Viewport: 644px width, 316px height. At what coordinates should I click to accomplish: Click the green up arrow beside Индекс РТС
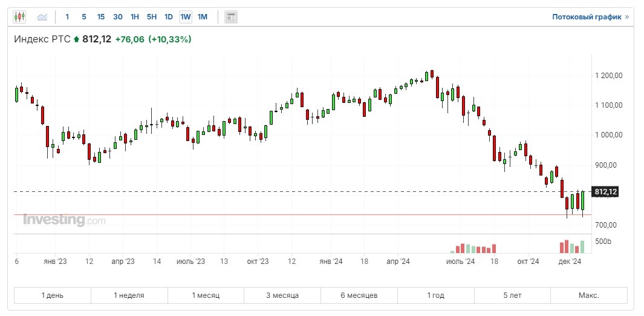tap(77, 40)
